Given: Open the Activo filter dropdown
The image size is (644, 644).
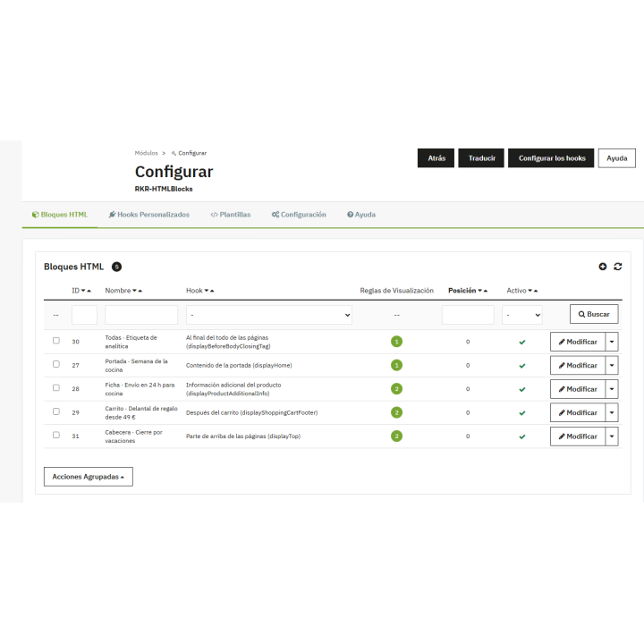Looking at the screenshot, I should tap(522, 315).
